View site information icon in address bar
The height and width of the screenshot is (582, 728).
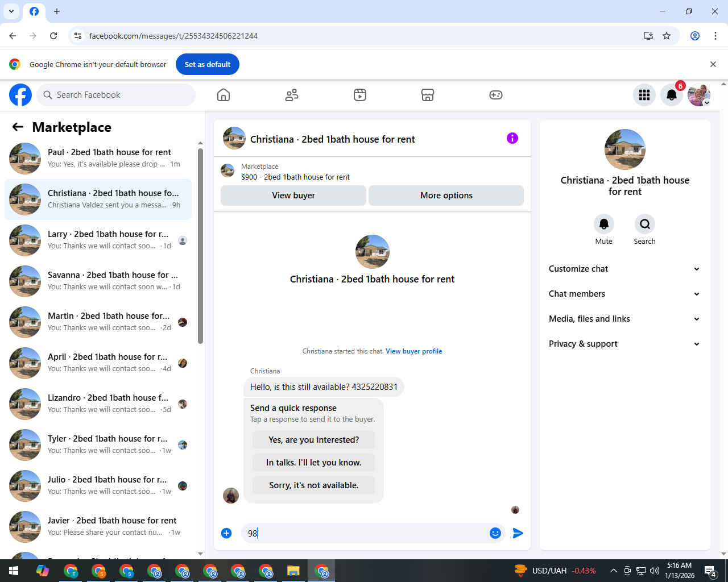tap(78, 36)
